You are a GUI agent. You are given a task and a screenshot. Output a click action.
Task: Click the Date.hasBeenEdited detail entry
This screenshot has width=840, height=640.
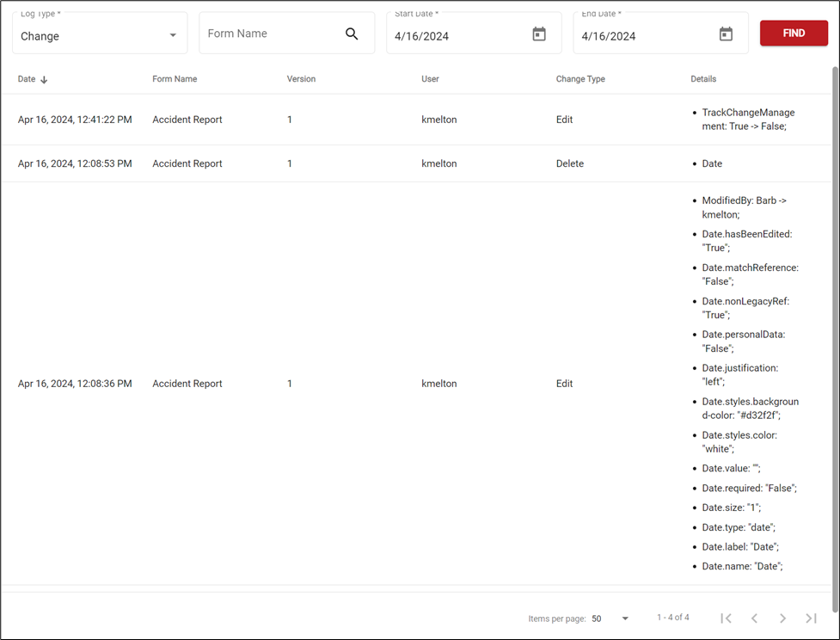point(747,241)
